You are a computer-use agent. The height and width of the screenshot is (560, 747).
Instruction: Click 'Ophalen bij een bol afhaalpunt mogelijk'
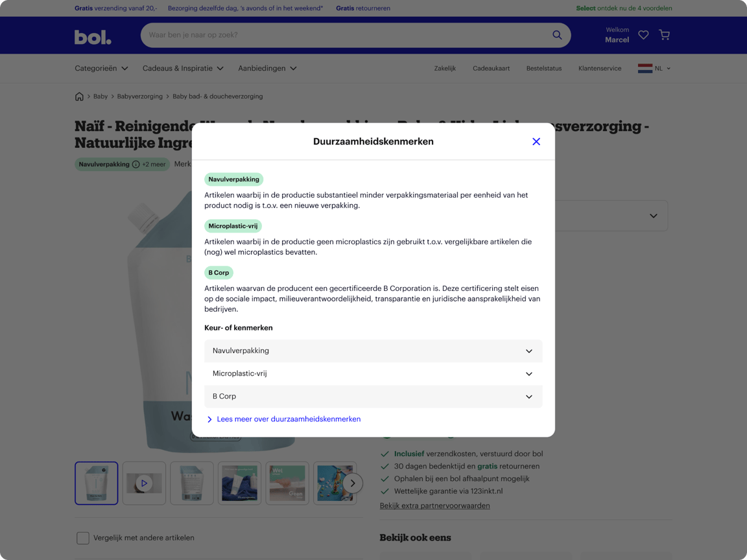click(462, 478)
